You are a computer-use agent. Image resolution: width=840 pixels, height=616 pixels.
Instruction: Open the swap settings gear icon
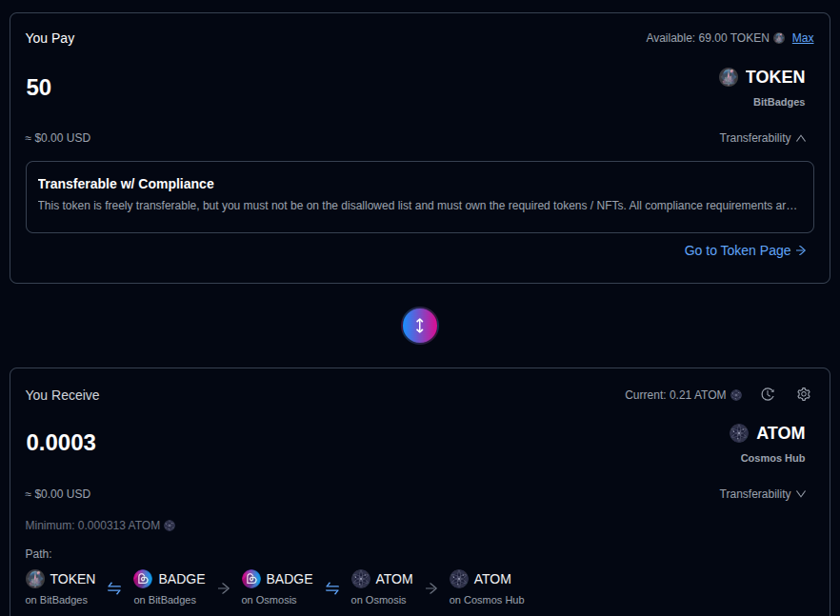tap(803, 394)
